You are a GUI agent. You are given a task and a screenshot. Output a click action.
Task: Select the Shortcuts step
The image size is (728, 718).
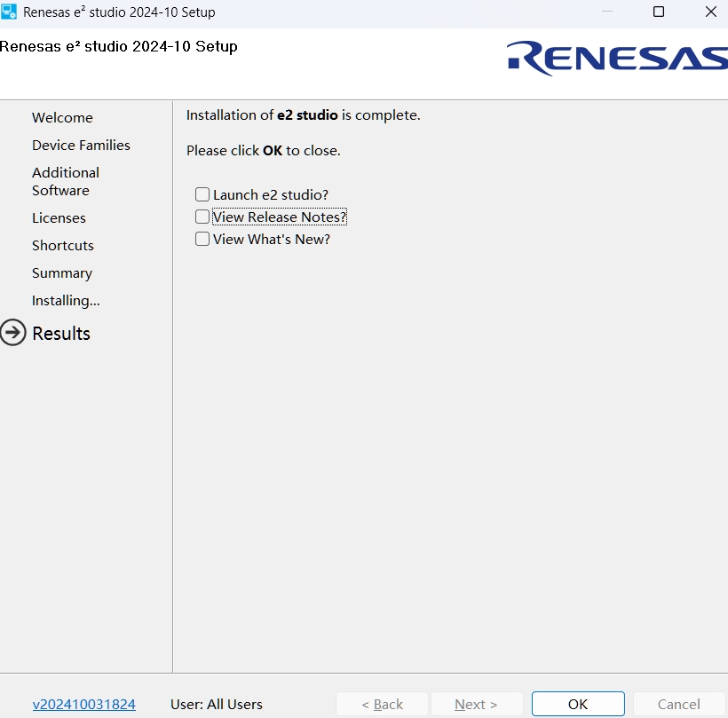point(63,245)
